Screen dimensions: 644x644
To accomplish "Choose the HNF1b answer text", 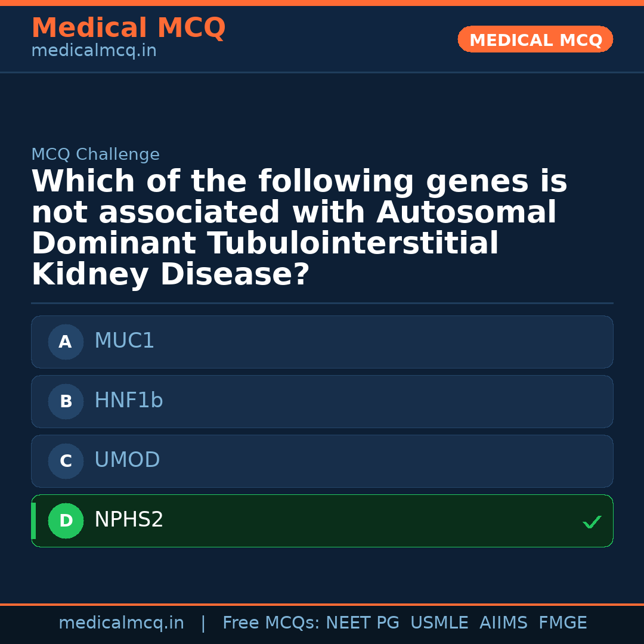I will click(128, 401).
